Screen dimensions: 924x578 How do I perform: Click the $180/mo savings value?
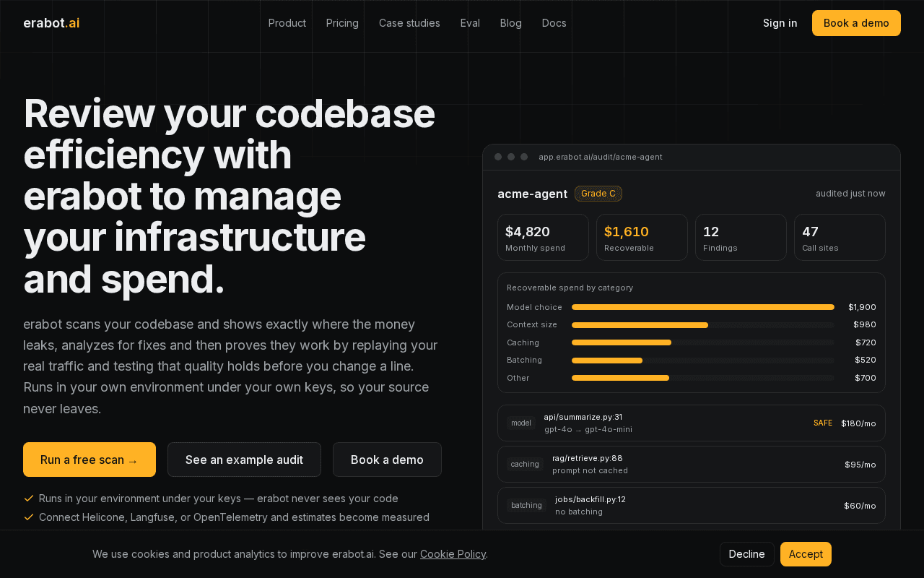click(858, 423)
